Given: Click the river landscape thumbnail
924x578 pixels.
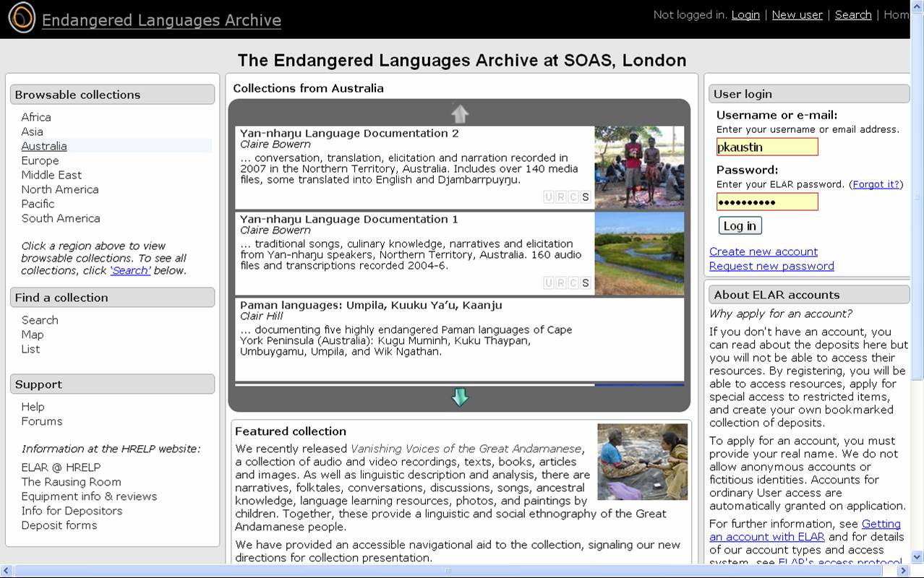Looking at the screenshot, I should (639, 254).
